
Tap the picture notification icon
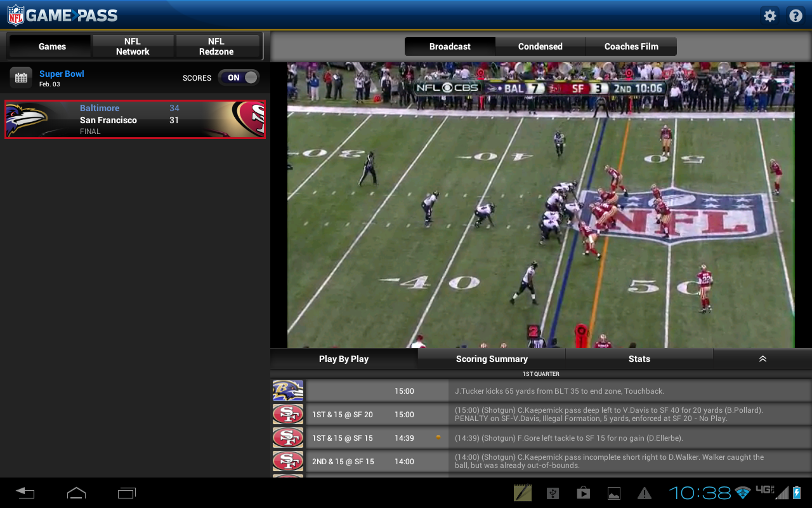(613, 493)
